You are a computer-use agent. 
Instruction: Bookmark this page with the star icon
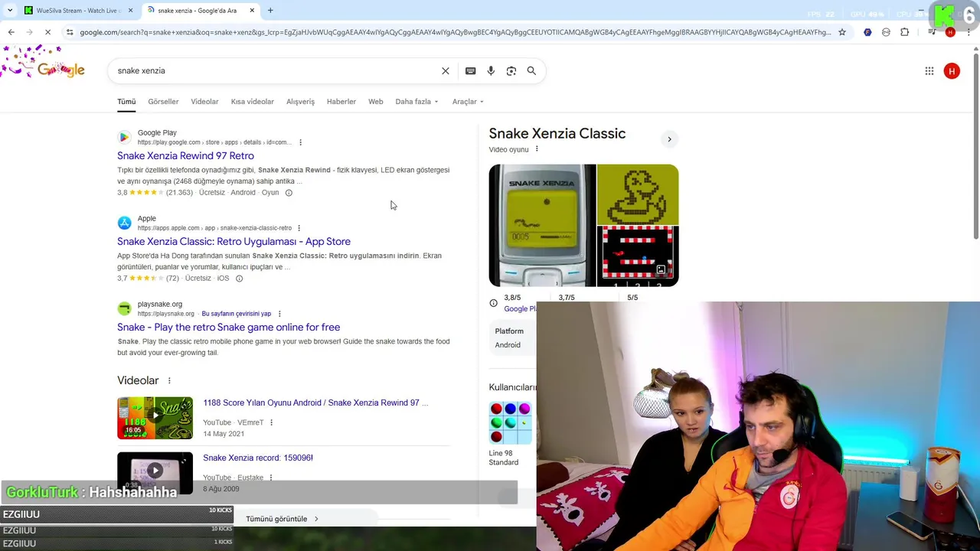point(842,32)
